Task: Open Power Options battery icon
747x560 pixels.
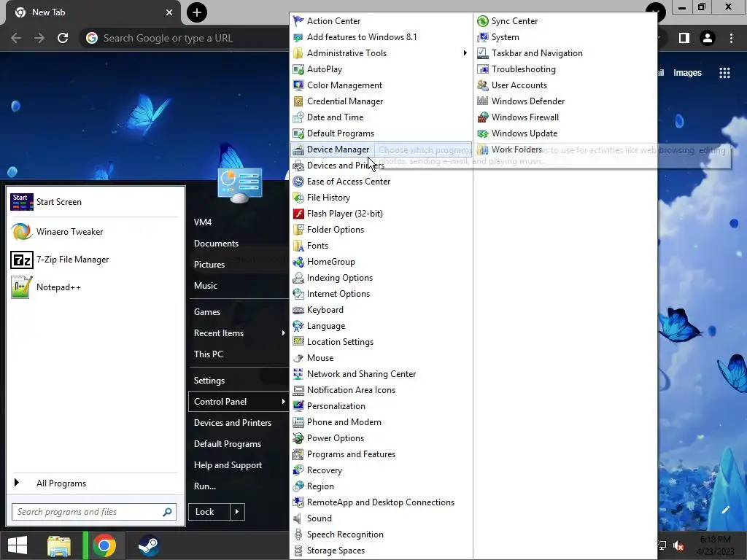Action: click(298, 438)
